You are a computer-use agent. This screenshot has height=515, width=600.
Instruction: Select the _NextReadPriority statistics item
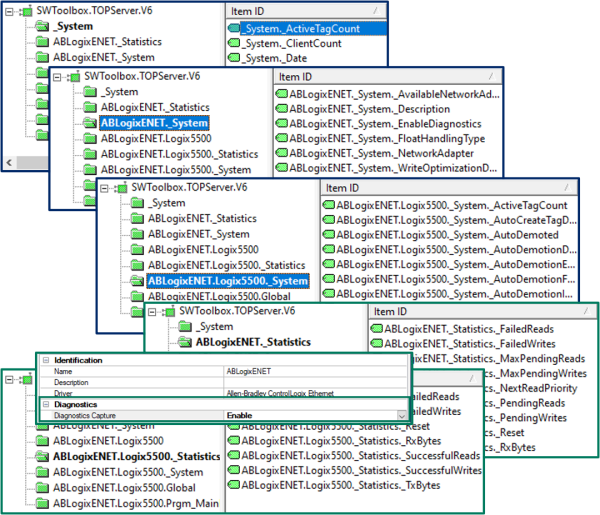tap(532, 388)
